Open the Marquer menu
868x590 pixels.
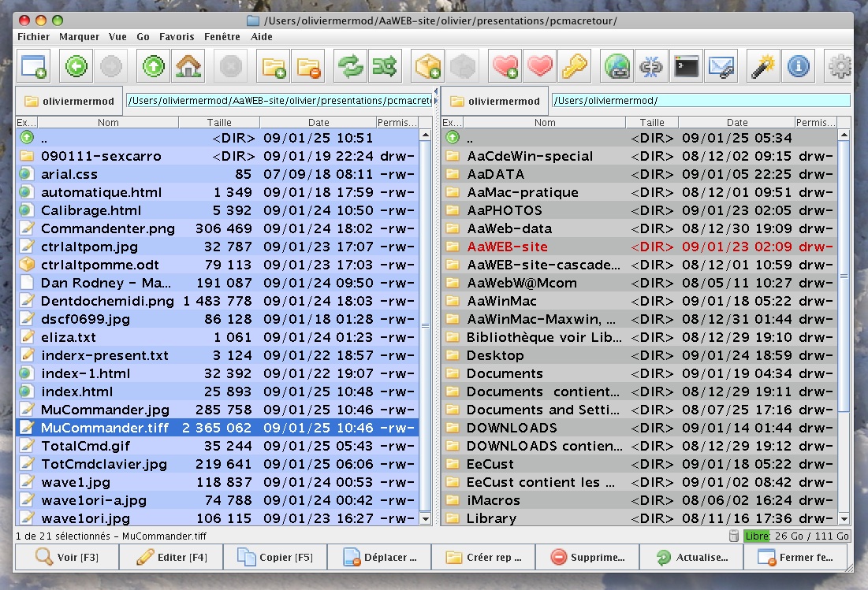coord(79,36)
